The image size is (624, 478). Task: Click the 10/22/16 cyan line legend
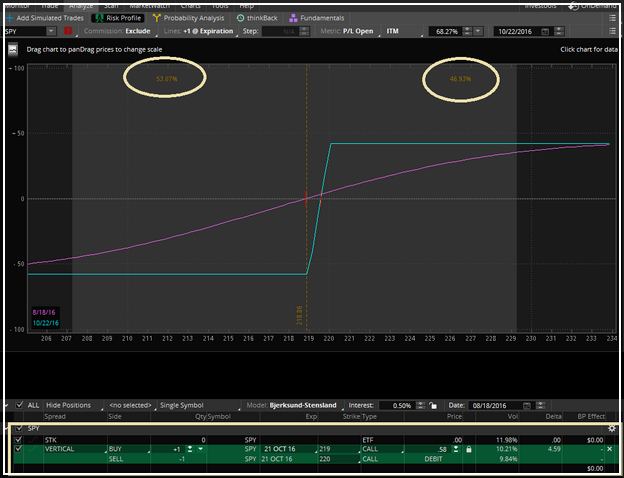coord(45,323)
